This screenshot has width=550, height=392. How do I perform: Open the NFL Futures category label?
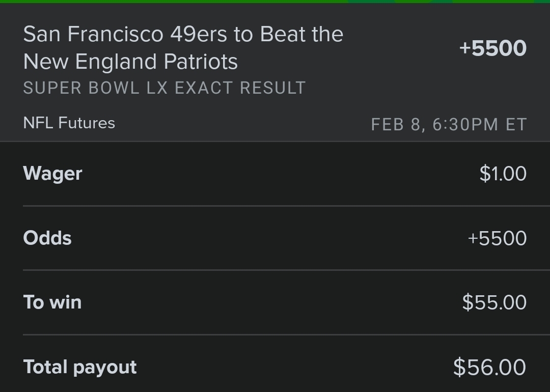point(69,123)
